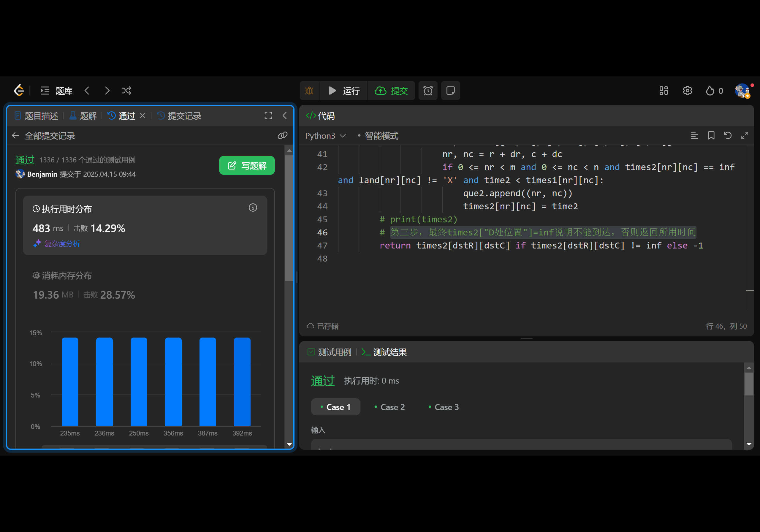Click the debug bug icon
The height and width of the screenshot is (532, 760).
(309, 91)
